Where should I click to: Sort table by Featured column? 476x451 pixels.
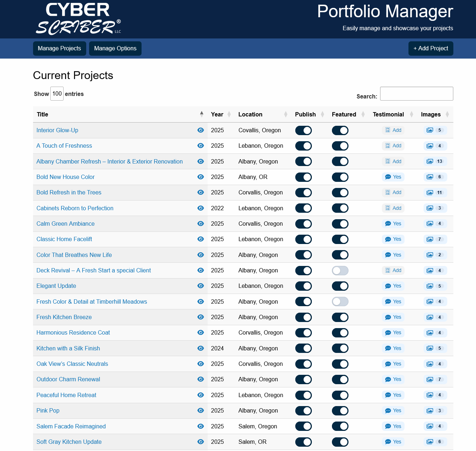coord(348,114)
